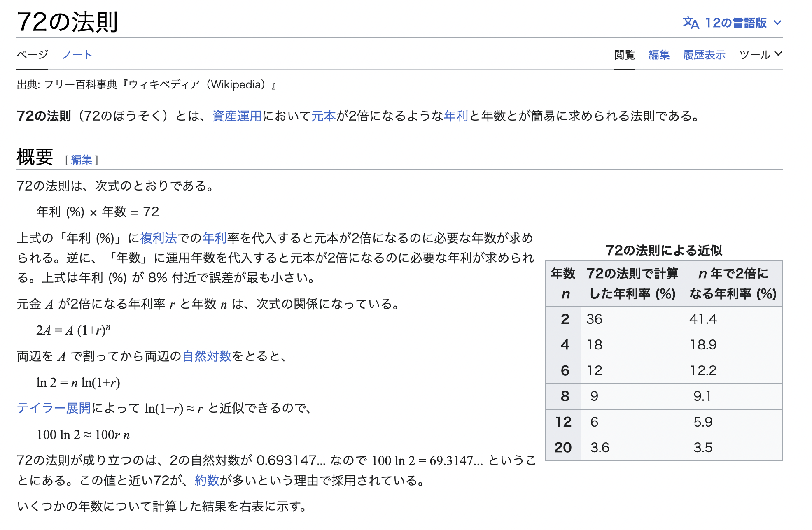This screenshot has height=530, width=812.
Task: Click the table cell showing 9.1
Action: coord(733,396)
